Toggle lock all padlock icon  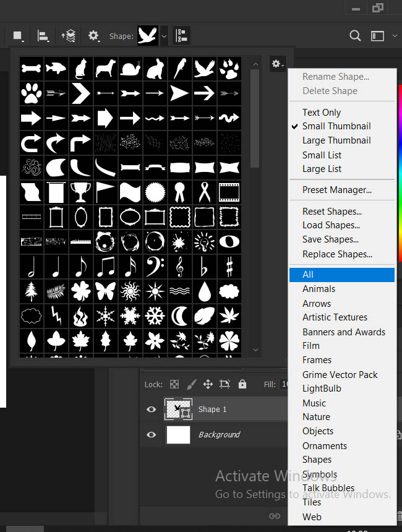(x=242, y=384)
